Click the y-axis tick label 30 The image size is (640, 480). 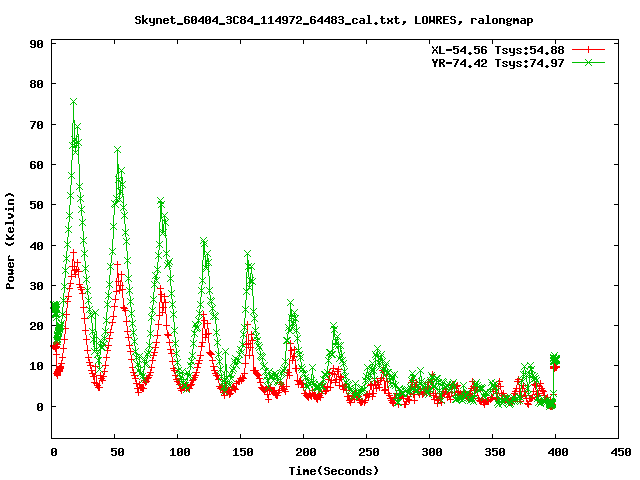[x=36, y=286]
